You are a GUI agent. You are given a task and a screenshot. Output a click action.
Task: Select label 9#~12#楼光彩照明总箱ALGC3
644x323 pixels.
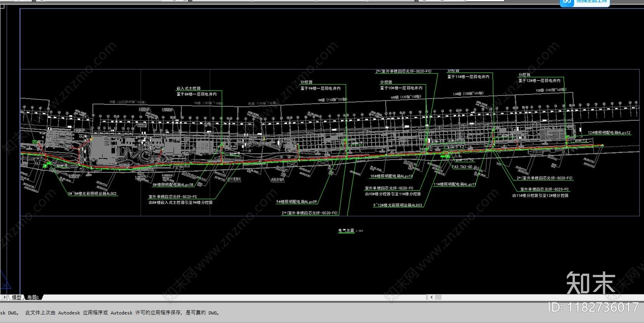(x=398, y=205)
